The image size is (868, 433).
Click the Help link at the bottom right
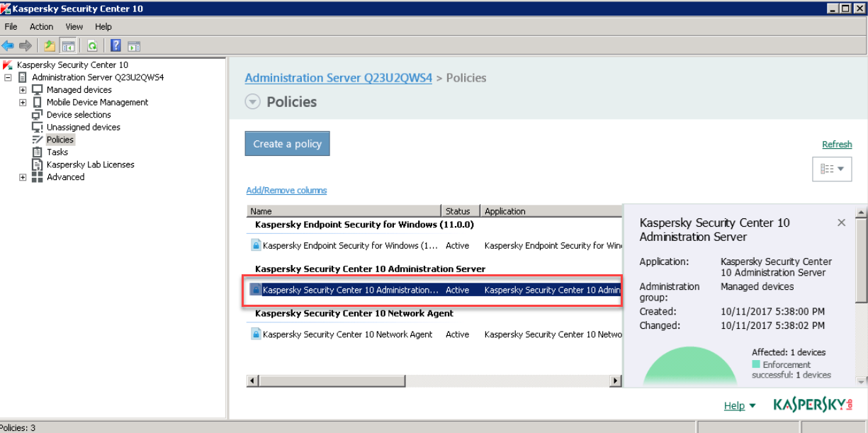734,406
